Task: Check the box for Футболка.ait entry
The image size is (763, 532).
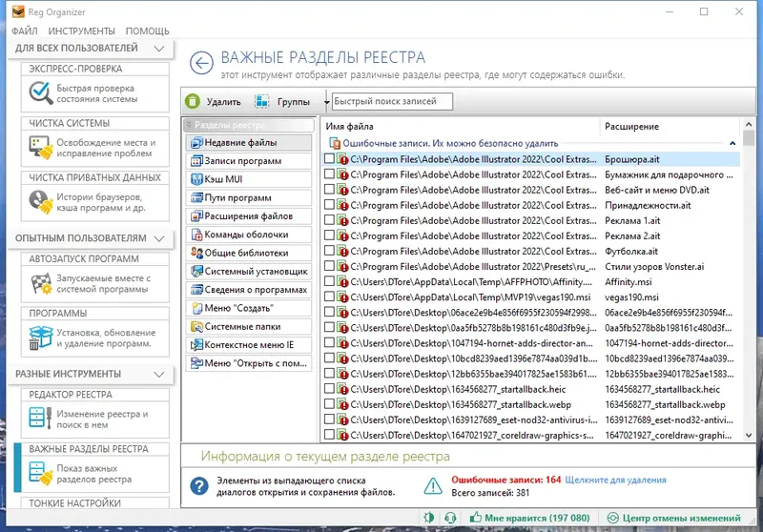Action: coord(329,251)
